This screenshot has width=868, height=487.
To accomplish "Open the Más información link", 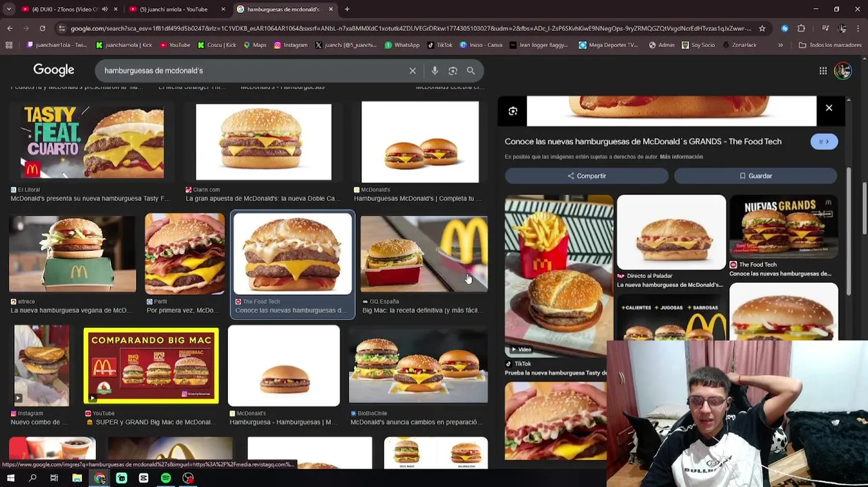I will (x=681, y=157).
